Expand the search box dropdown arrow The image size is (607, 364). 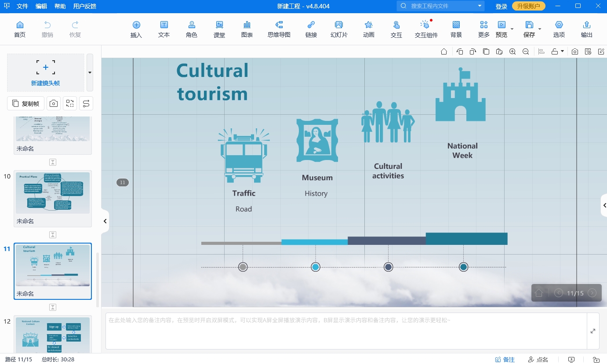(x=480, y=6)
